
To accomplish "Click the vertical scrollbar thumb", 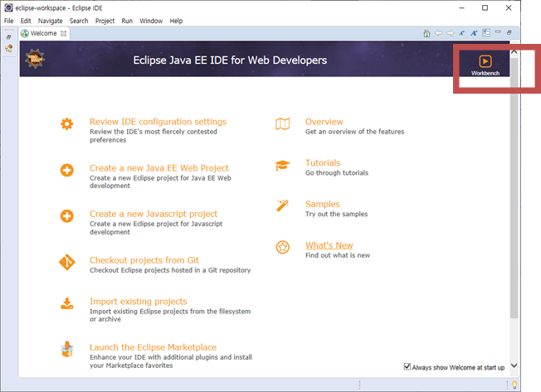I will pos(514,188).
